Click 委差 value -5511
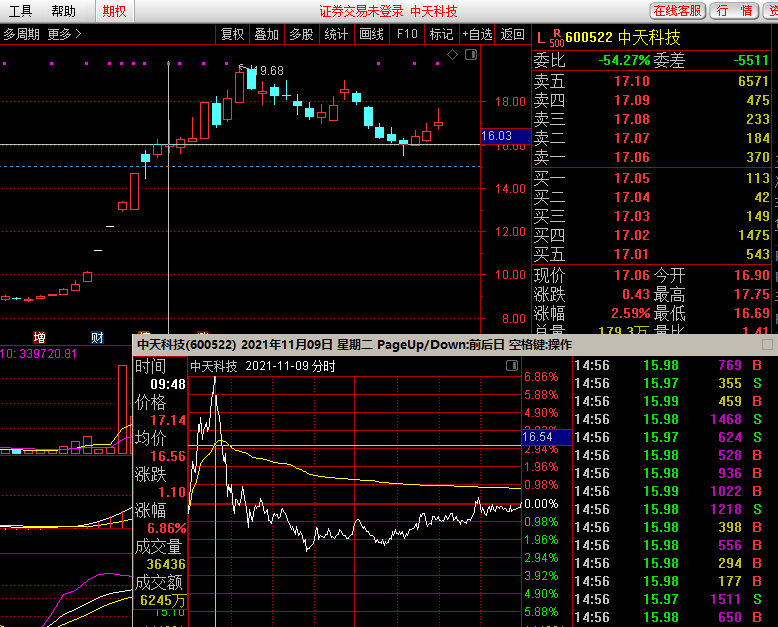The image size is (778, 627). tap(752, 61)
